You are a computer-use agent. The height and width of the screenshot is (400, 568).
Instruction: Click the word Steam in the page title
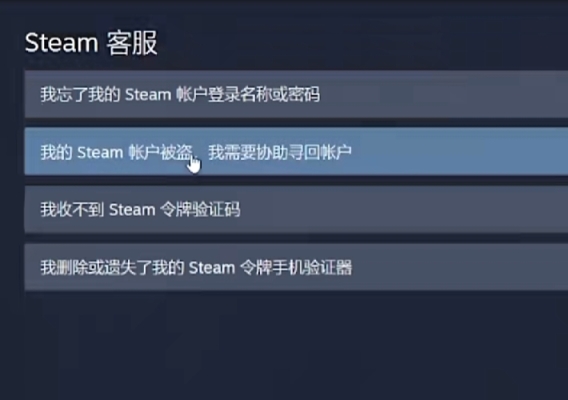[62, 43]
